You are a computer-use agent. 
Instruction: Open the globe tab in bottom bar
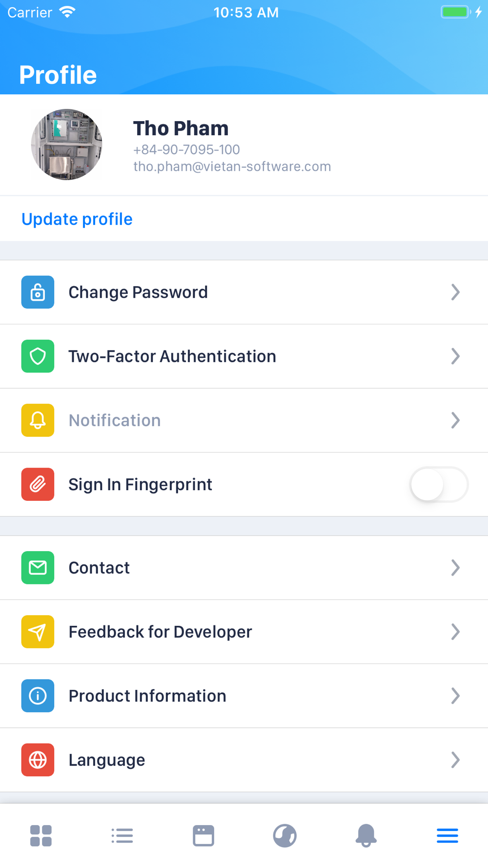click(x=285, y=835)
